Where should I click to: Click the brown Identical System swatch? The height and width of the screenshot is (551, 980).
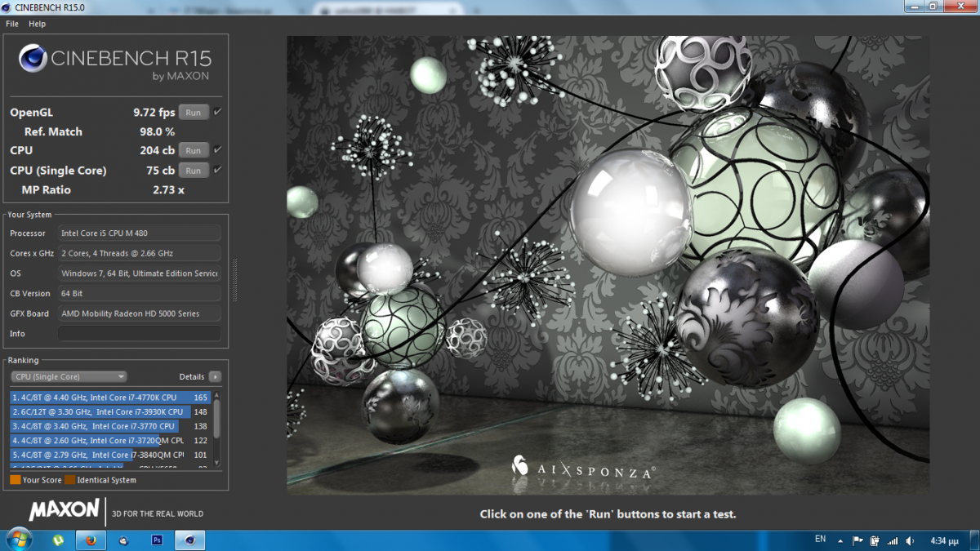point(70,480)
